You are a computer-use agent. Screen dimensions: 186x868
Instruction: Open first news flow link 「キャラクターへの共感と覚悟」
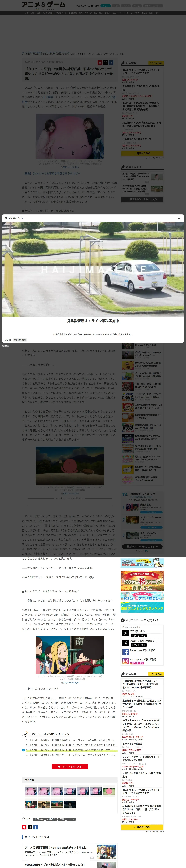(72, 740)
